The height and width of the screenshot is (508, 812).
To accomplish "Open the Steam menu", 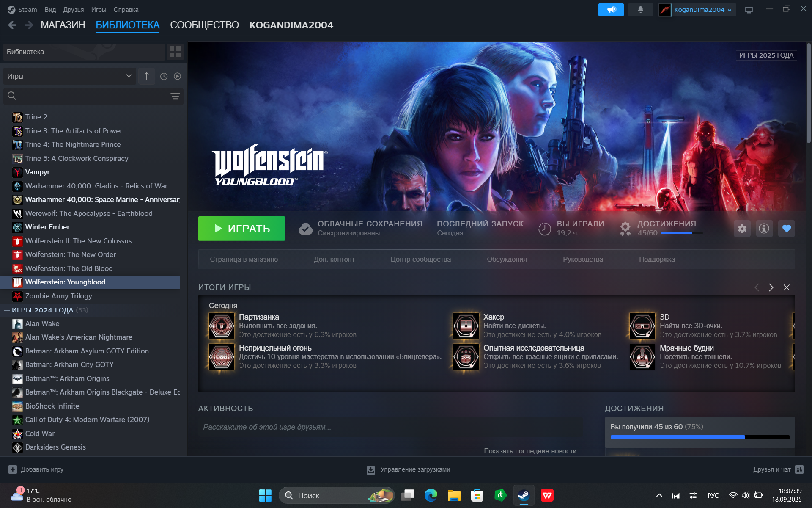I will (x=27, y=9).
